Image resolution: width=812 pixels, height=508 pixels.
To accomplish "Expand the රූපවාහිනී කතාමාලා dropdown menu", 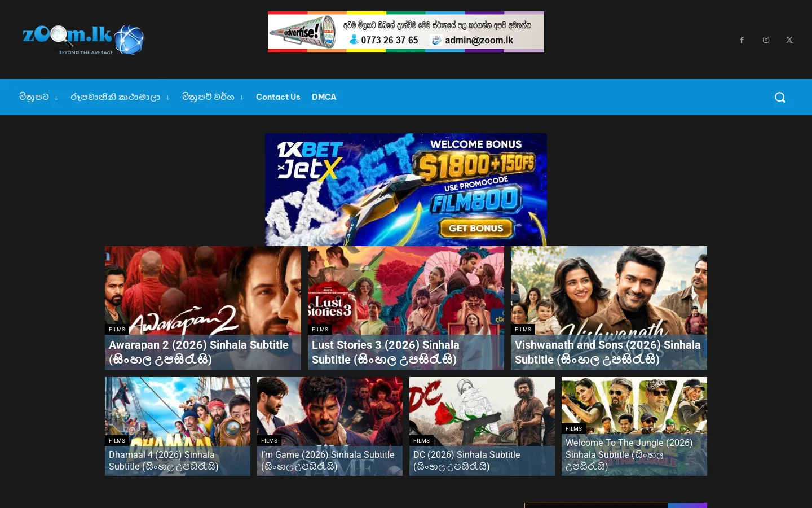I will pyautogui.click(x=120, y=97).
